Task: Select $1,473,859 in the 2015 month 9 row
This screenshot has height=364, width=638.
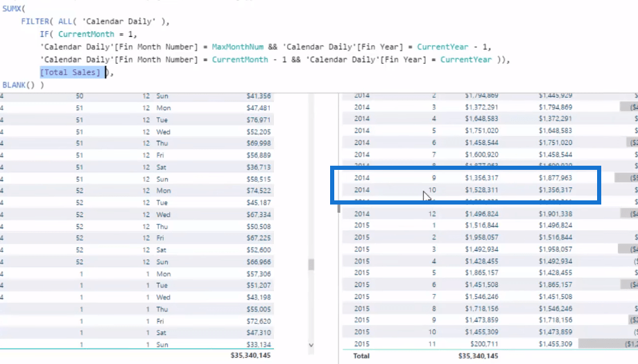Action: point(482,320)
